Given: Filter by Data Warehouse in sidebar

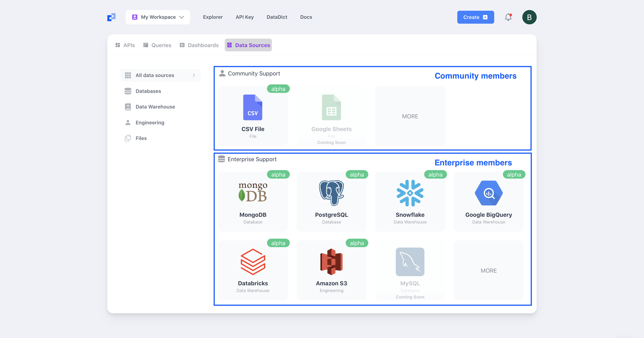Looking at the screenshot, I should [155, 106].
